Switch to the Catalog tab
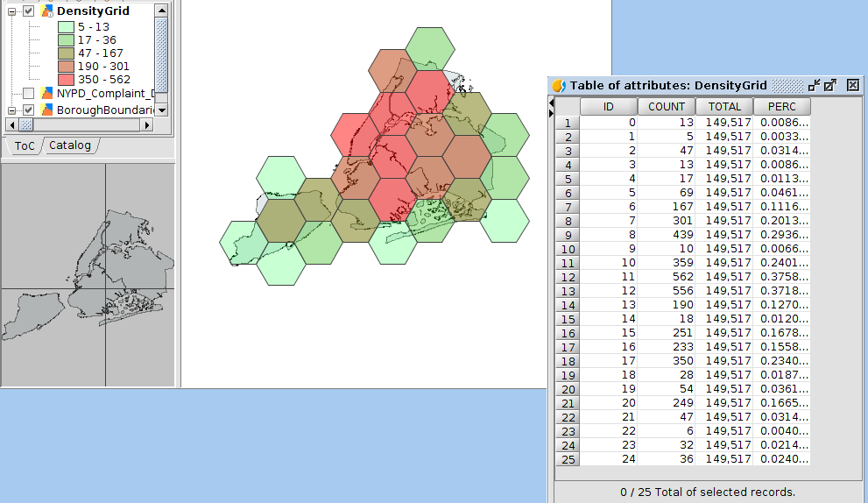 [x=69, y=145]
